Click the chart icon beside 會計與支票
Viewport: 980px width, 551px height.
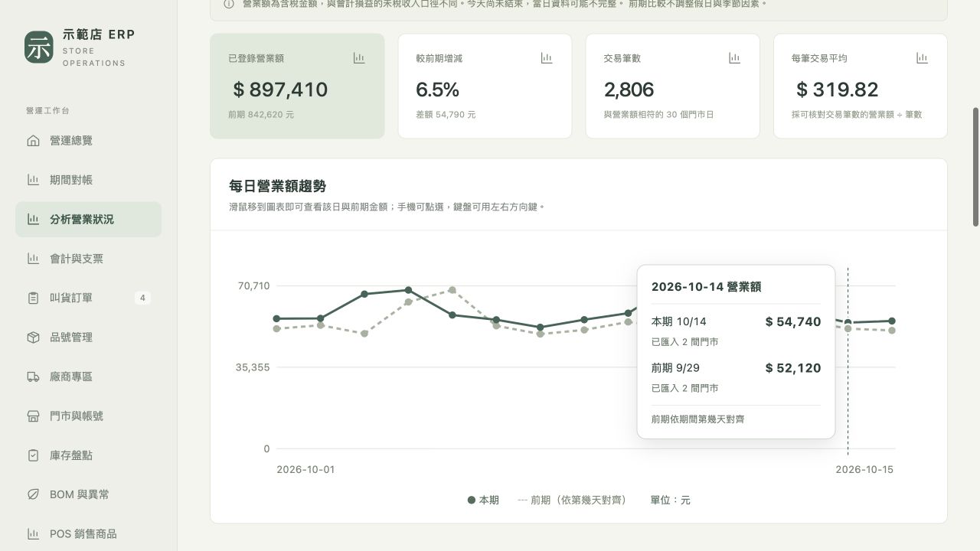33,259
